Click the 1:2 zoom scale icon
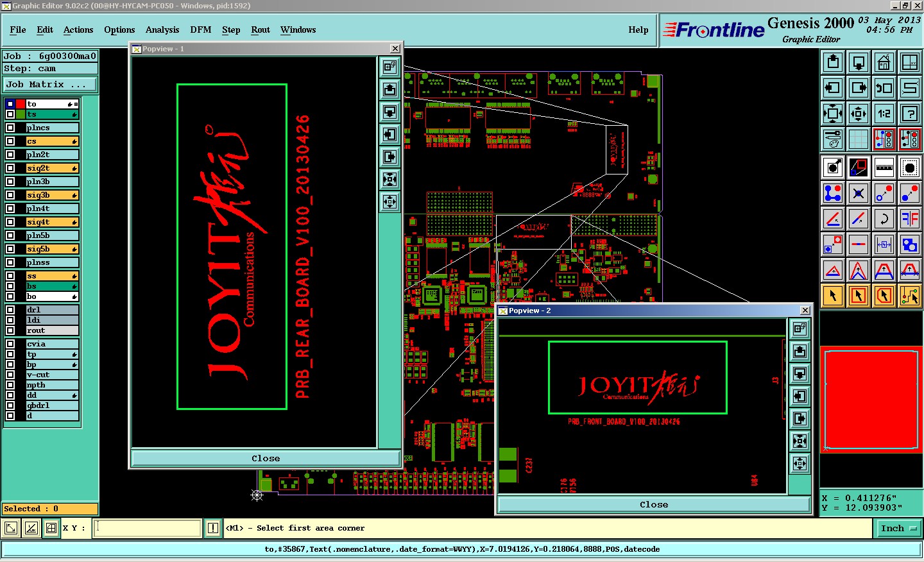Viewport: 924px width, 562px height. coord(884,114)
